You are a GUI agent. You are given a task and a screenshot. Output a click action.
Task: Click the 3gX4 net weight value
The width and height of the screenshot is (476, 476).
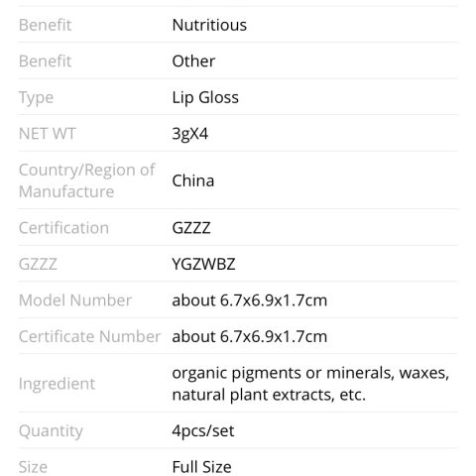pyautogui.click(x=190, y=134)
